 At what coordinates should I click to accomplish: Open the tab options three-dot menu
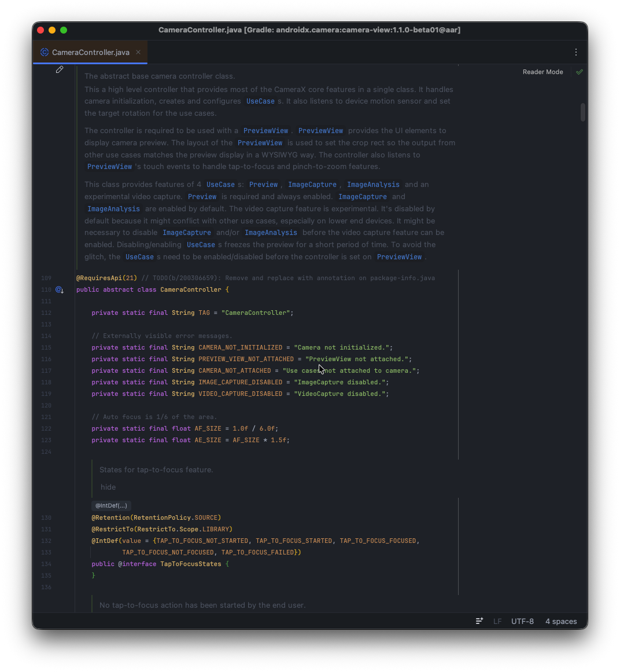[575, 52]
